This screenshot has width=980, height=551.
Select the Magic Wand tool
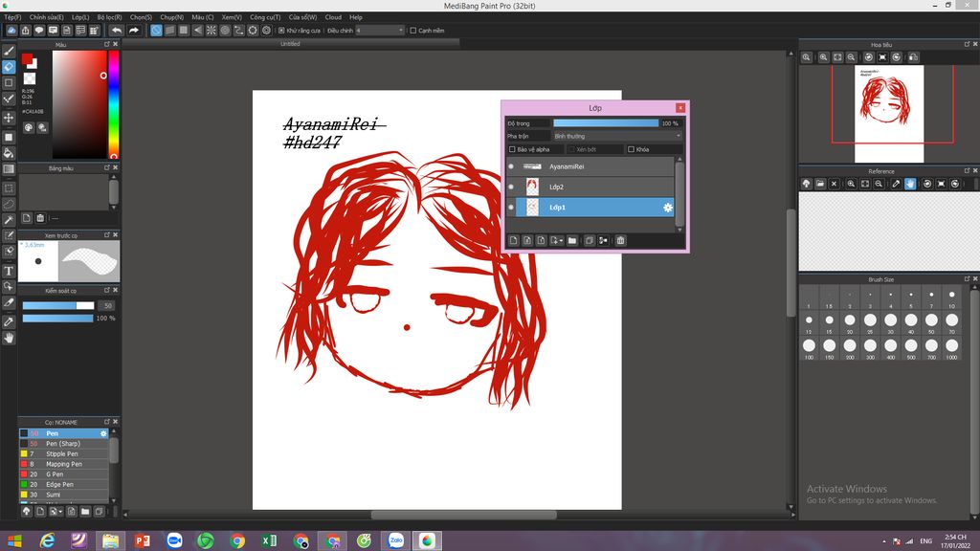[x=9, y=220]
